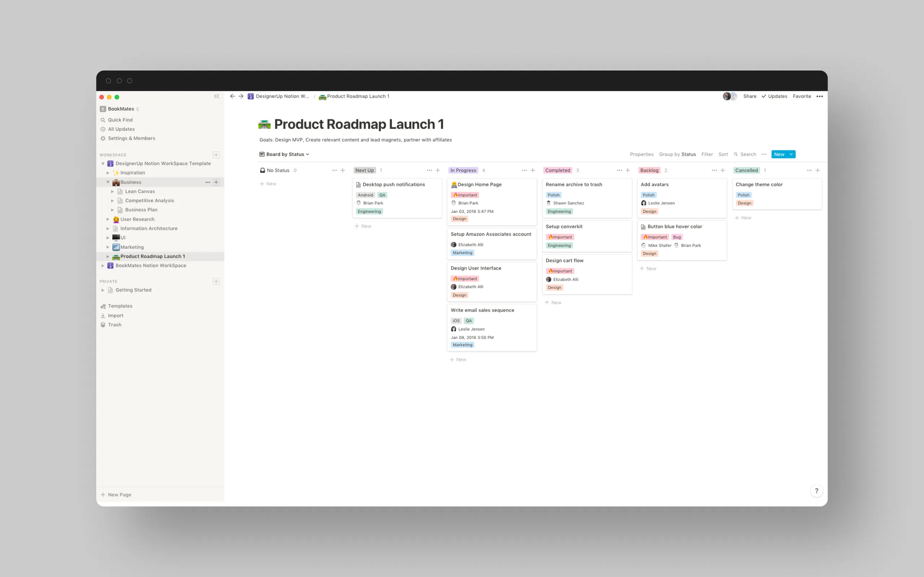Viewport: 924px width, 577px height.
Task: Click the Search magnifier in the board toolbar
Action: [x=736, y=154]
